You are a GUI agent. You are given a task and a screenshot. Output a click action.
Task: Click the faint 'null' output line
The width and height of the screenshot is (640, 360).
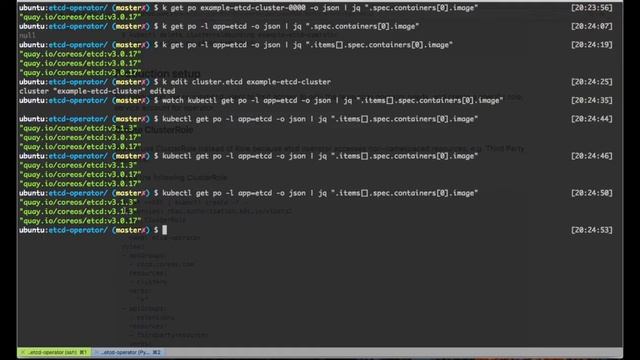click(27, 36)
